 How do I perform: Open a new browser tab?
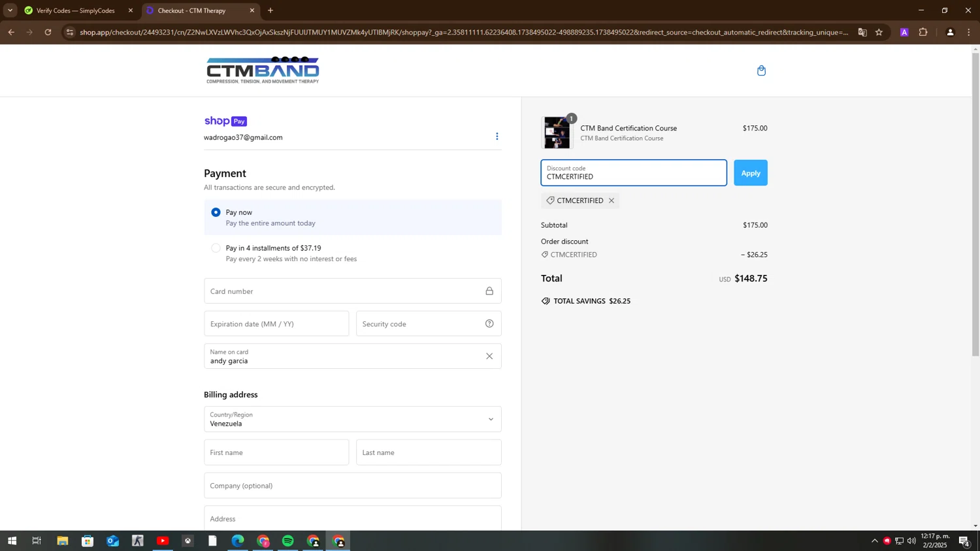pos(270,10)
